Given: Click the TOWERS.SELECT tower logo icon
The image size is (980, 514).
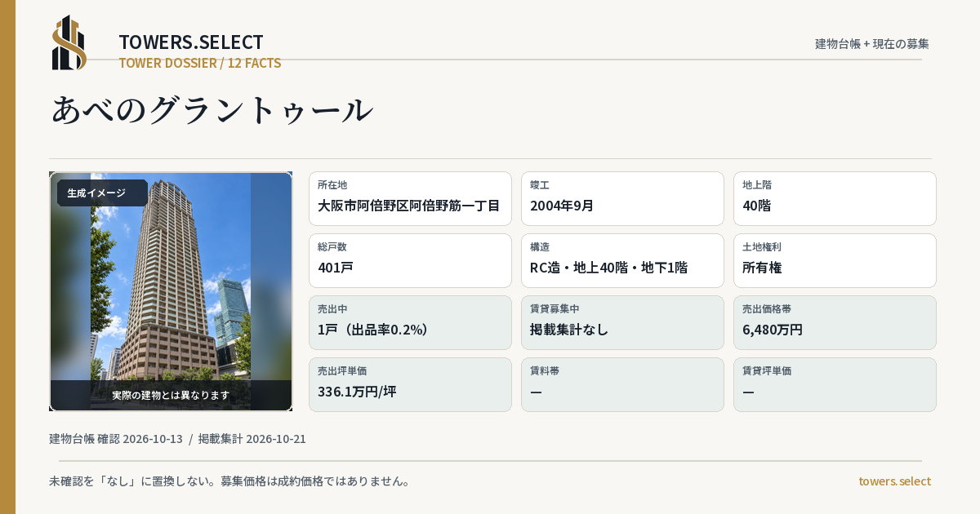Looking at the screenshot, I should 69,42.
